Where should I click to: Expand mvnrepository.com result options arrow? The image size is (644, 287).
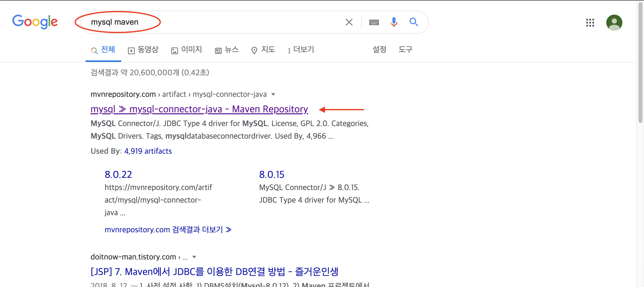[x=273, y=94]
